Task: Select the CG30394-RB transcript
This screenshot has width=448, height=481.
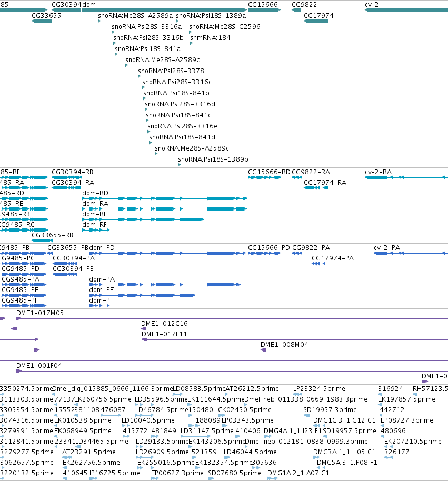Action: tap(67, 177)
